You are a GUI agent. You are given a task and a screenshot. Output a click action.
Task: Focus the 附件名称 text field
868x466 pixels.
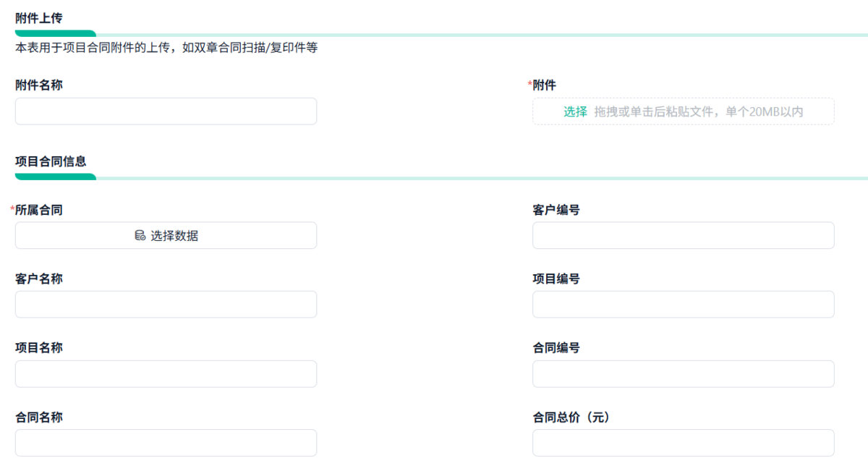(x=166, y=111)
